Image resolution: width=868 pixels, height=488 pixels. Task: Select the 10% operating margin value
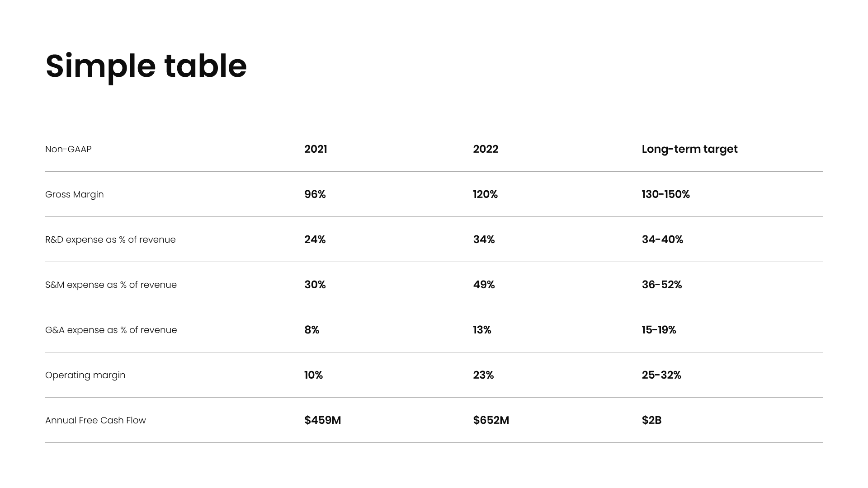(x=313, y=375)
